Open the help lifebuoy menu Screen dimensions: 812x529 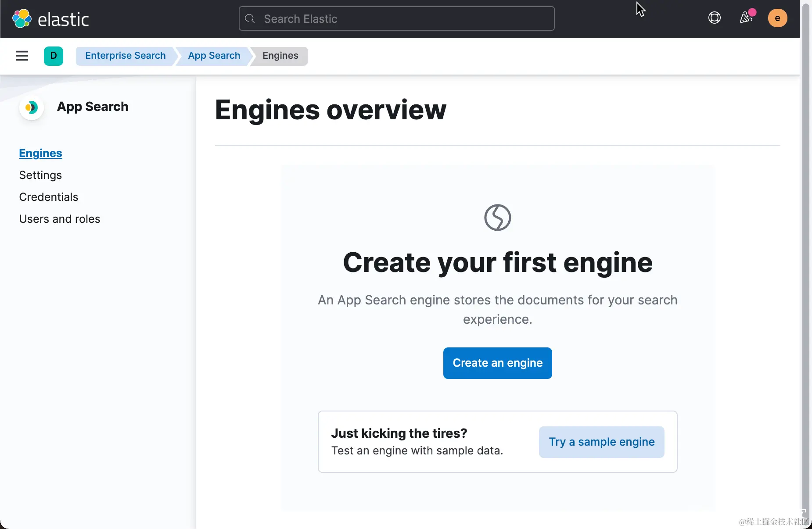click(x=715, y=18)
